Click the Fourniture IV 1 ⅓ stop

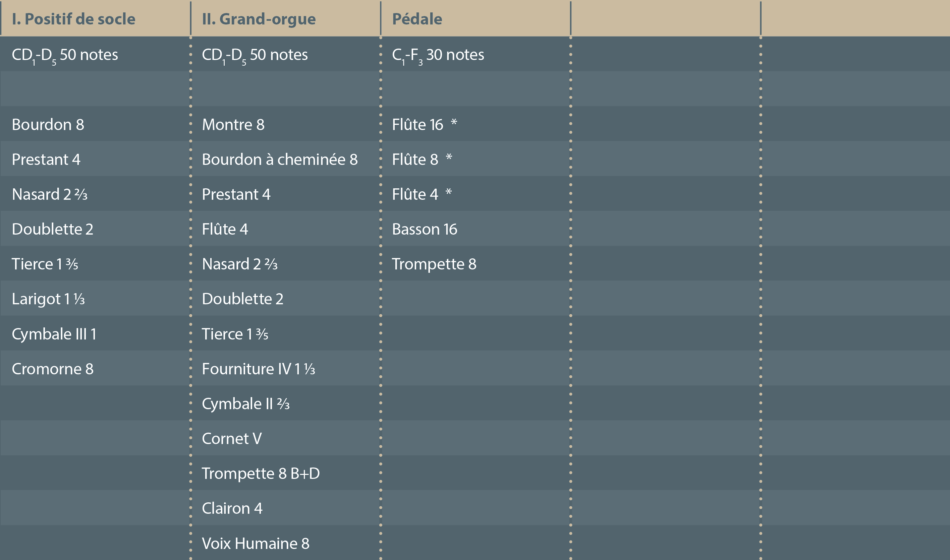258,369
